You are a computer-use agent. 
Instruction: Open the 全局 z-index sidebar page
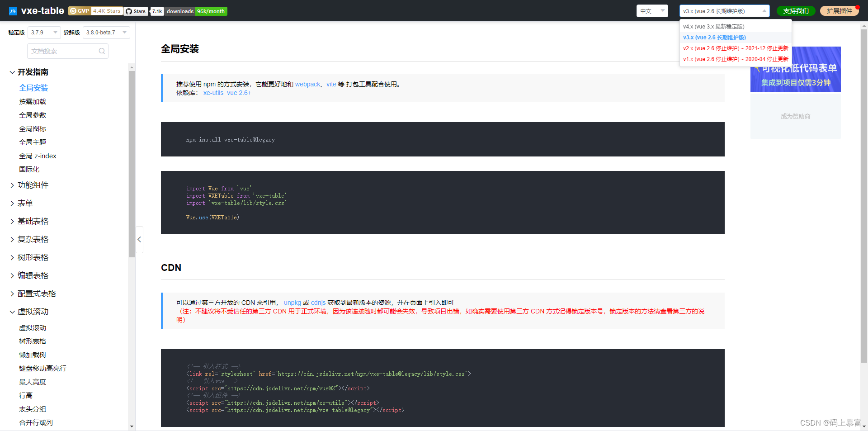(x=38, y=156)
